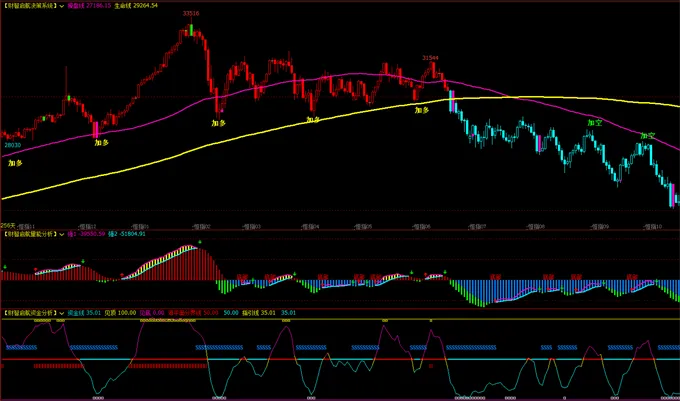Jump to the 恒指03 time axis marker
The width and height of the screenshot is (680, 401).
tap(252, 227)
